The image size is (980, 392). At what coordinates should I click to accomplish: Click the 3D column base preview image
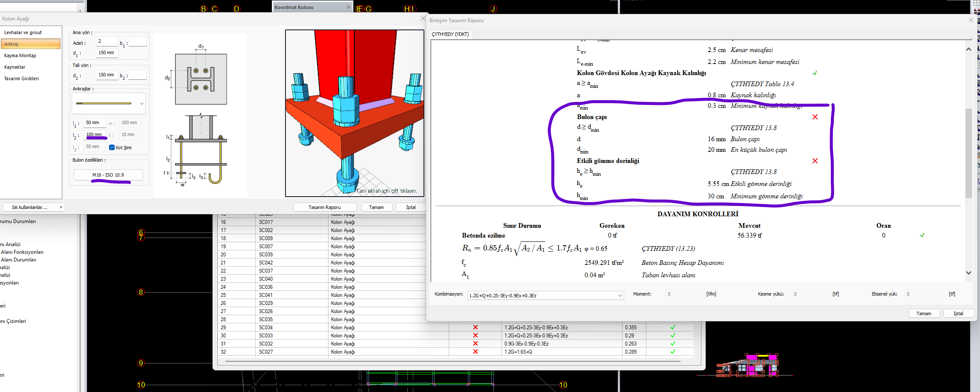click(355, 113)
